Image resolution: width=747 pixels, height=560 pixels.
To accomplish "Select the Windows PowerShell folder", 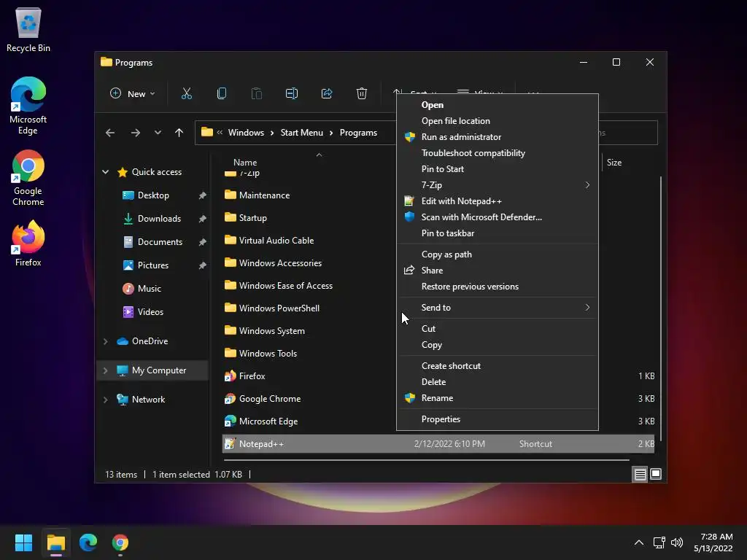I will pos(279,308).
